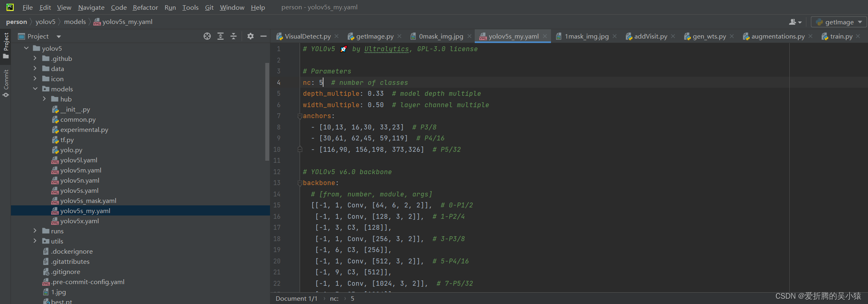
Task: Fold the backbone block in gutter
Action: pyautogui.click(x=300, y=183)
